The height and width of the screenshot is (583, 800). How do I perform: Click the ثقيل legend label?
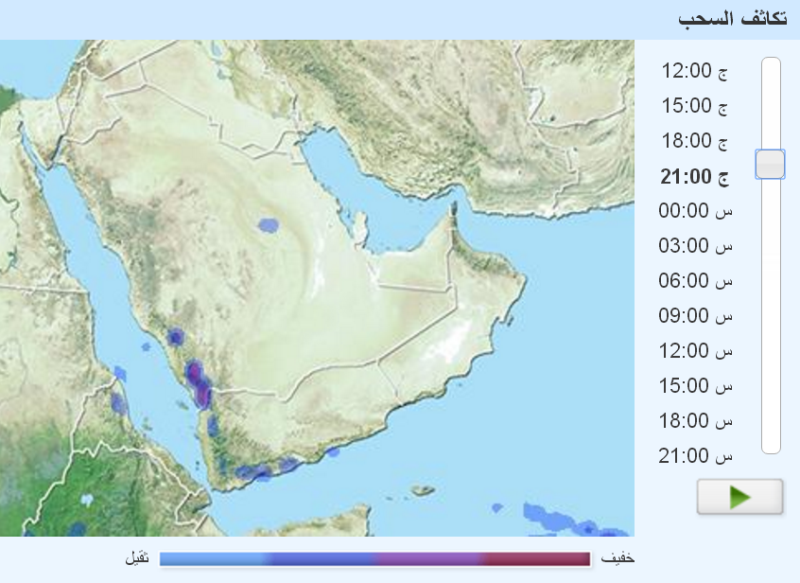click(x=137, y=558)
